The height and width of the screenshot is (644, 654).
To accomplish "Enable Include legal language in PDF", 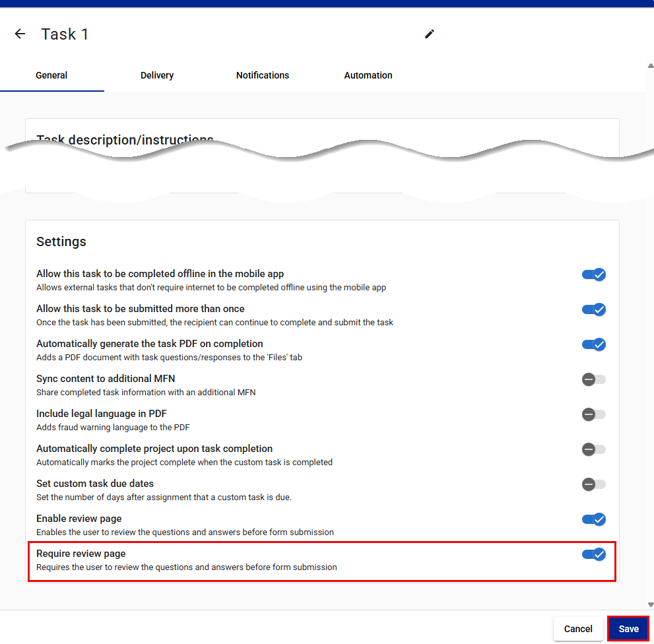I will 593,414.
